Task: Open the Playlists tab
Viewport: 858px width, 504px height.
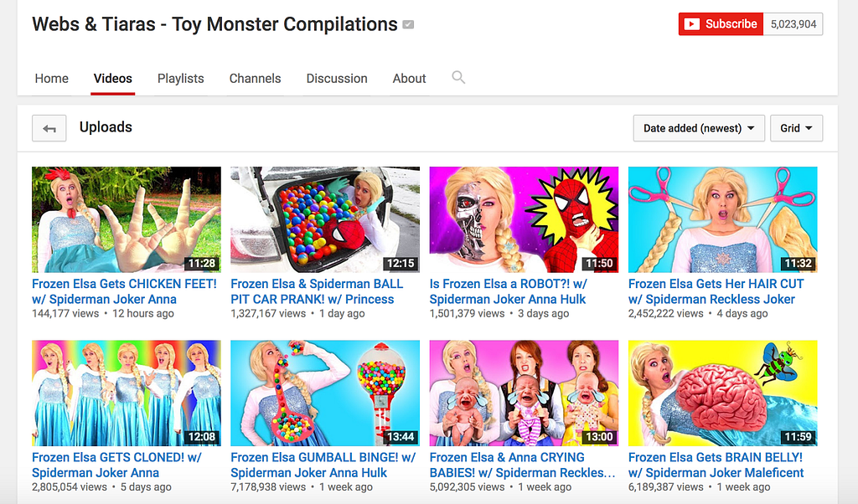Action: [x=181, y=79]
